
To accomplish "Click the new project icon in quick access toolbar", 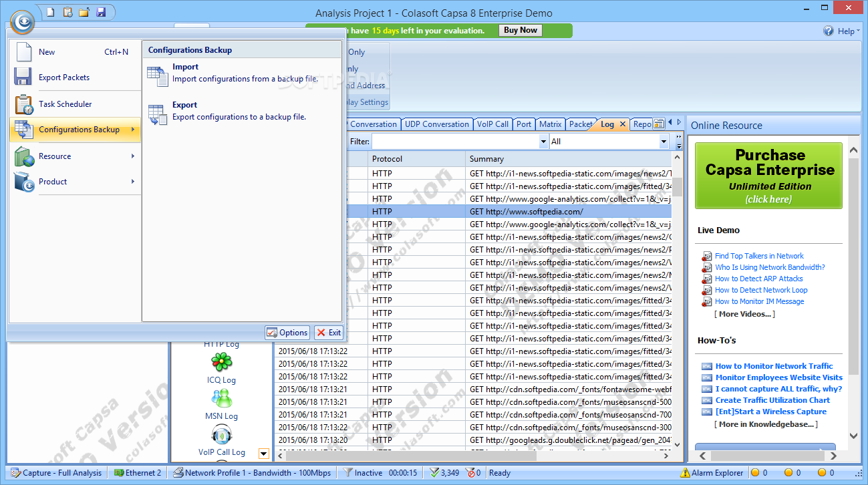I will (x=52, y=12).
